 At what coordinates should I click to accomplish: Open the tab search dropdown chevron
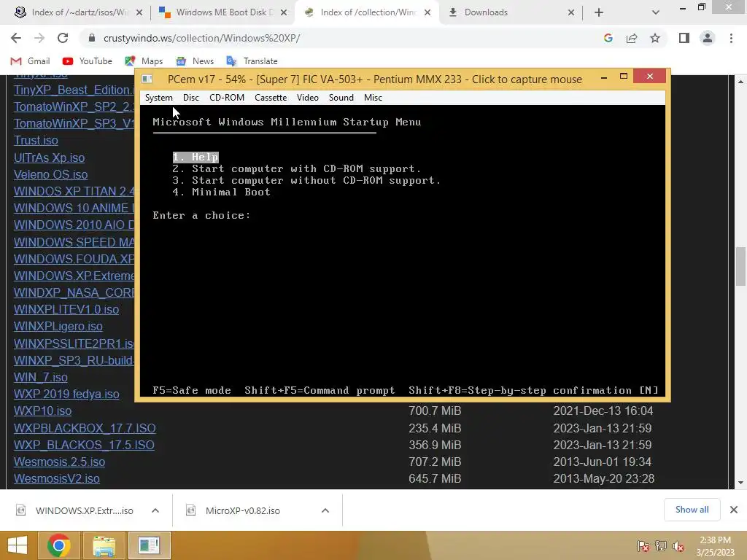[x=656, y=13]
